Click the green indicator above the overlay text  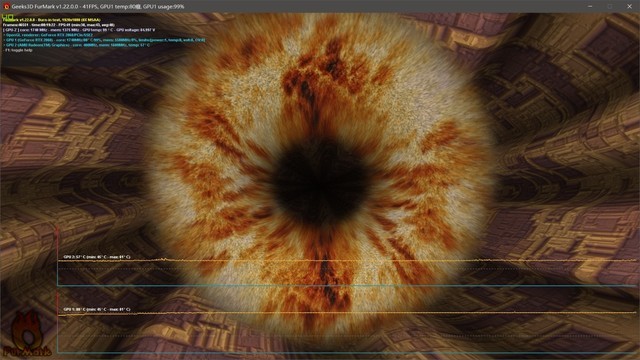point(8,16)
